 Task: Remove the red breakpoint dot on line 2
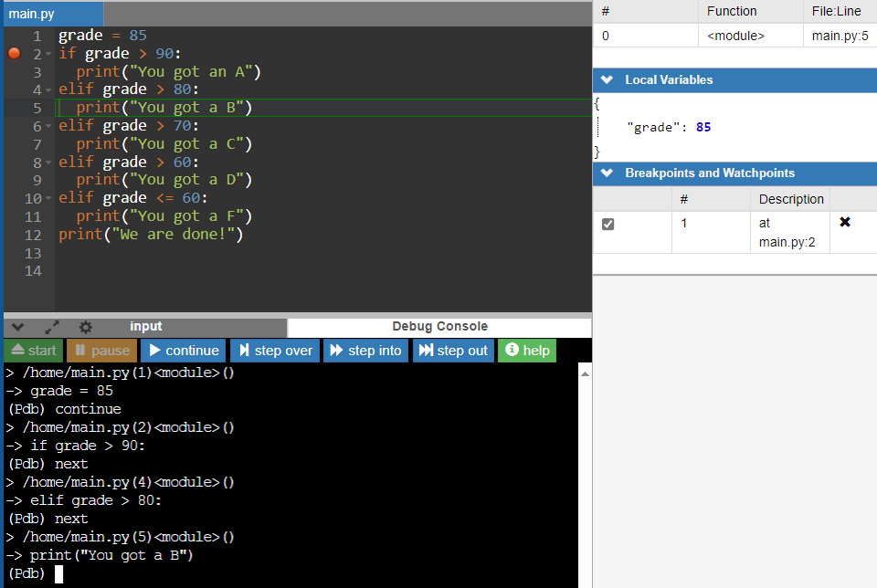[x=14, y=54]
